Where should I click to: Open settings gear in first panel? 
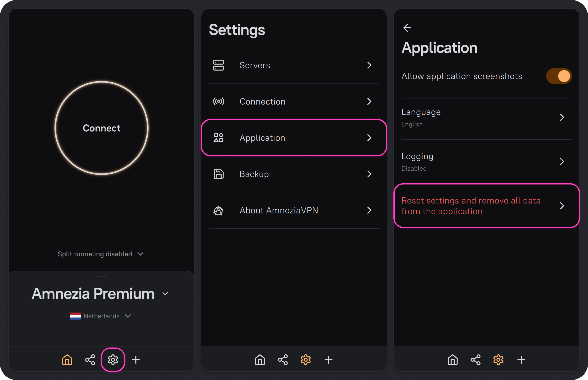(113, 360)
